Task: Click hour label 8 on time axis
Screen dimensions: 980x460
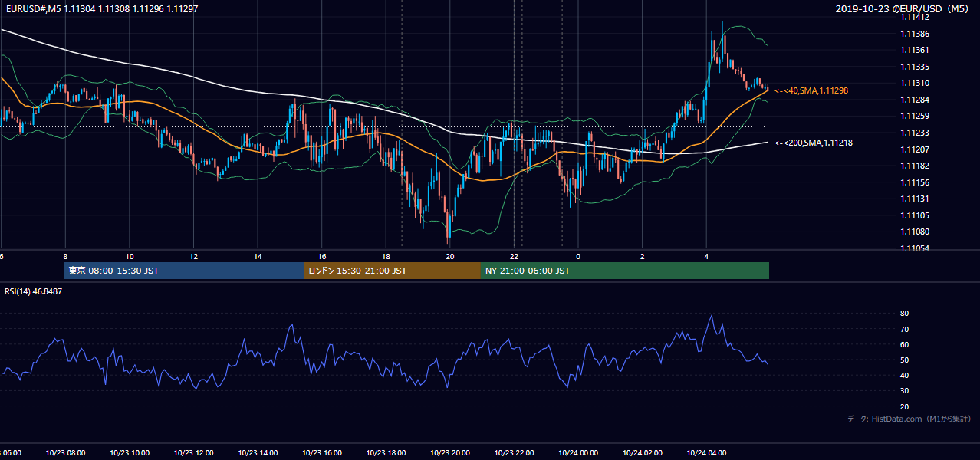Action: 65,256
